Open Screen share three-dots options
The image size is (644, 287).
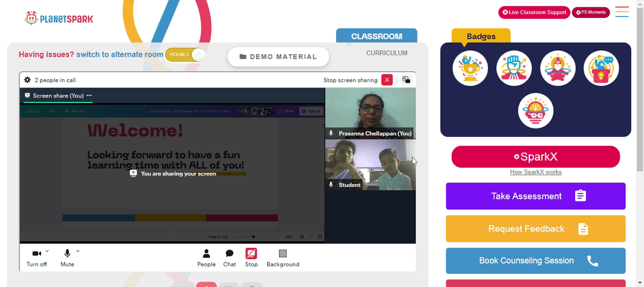89,95
